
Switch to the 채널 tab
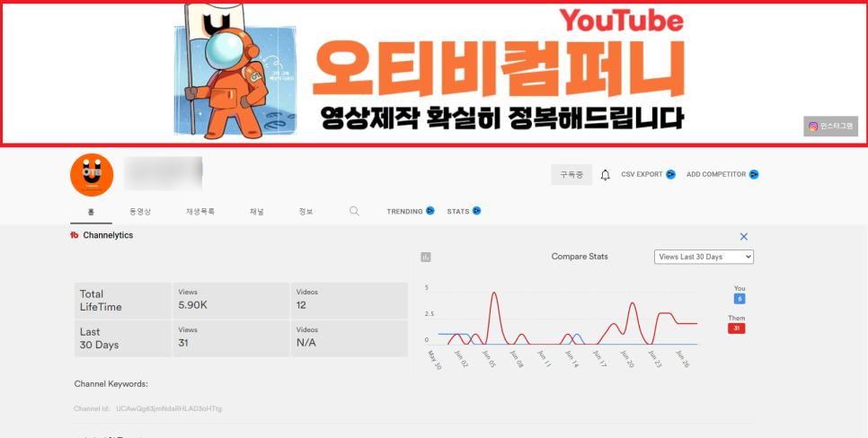pos(257,211)
